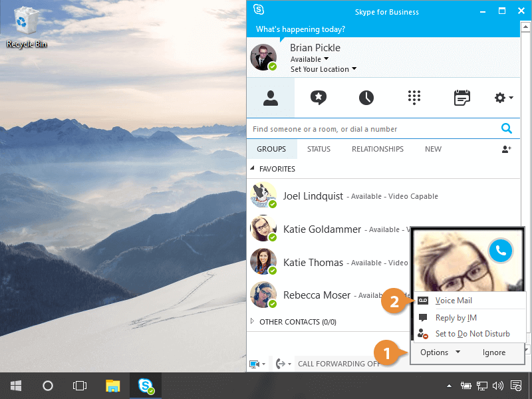This screenshot has width=532, height=399.
Task: Click the search magnifier icon
Action: point(507,129)
